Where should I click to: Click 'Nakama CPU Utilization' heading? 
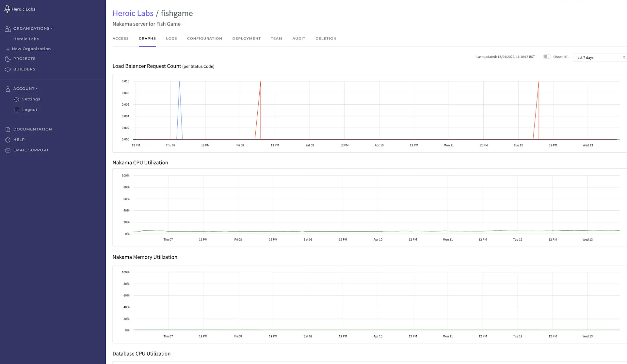[140, 162]
